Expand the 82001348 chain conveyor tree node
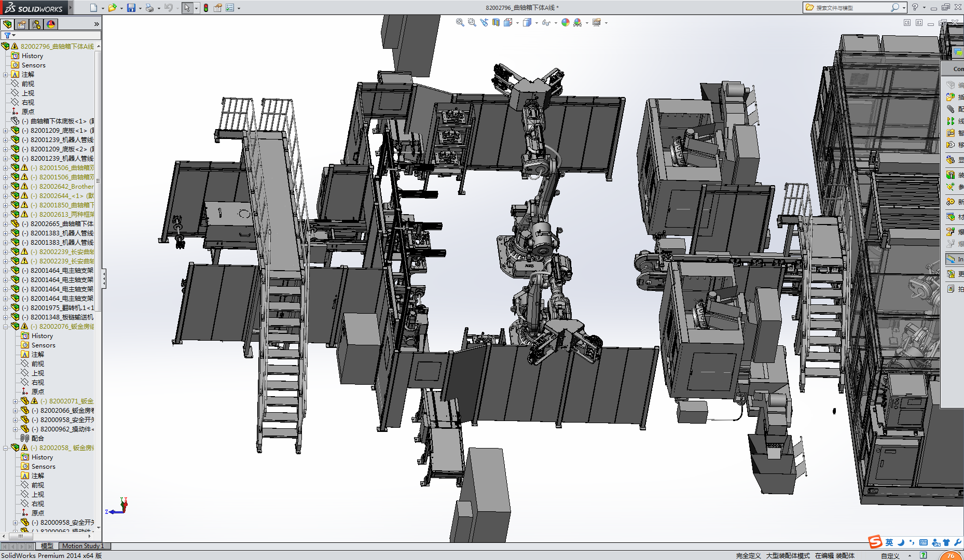Viewport: 964px width, 560px height. tap(6, 317)
